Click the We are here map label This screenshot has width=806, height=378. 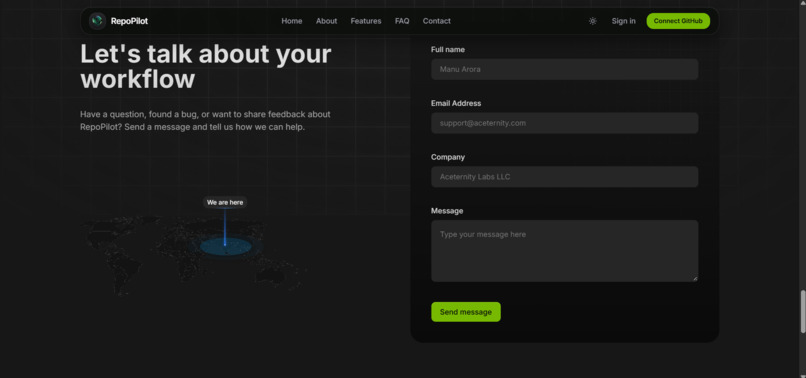click(225, 202)
